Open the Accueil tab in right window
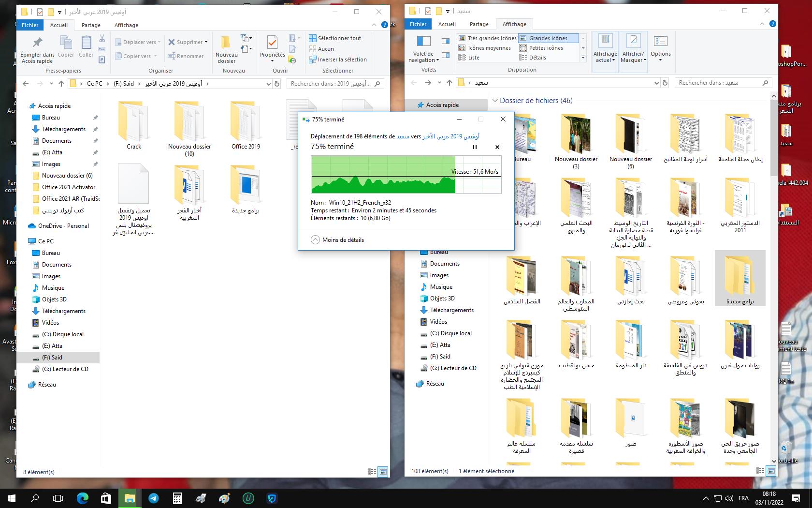 tap(447, 24)
